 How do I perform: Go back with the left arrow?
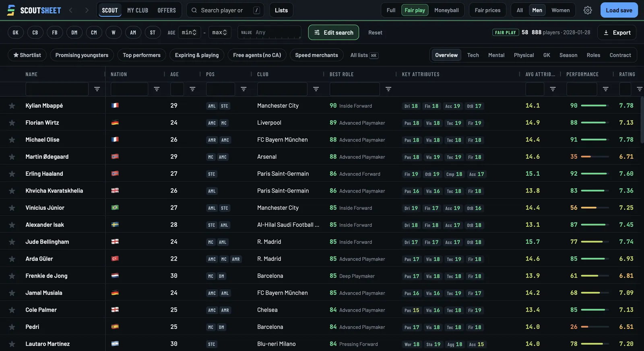tap(71, 10)
